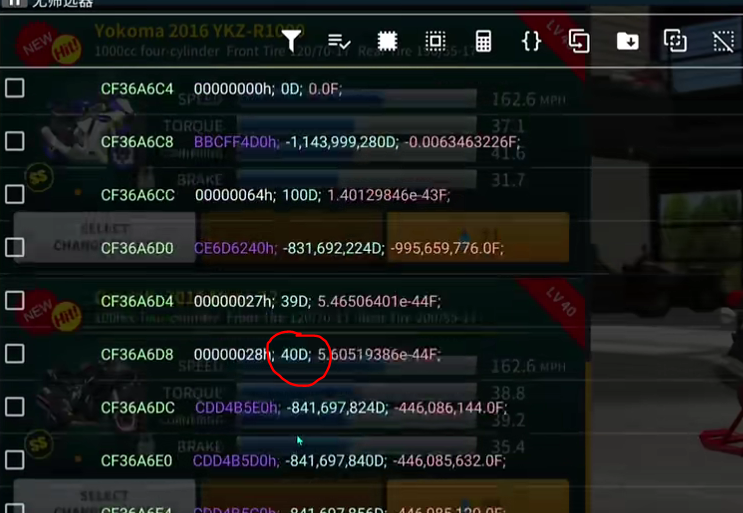Open the filter funnel icon
This screenshot has height=513, width=743.
coord(291,41)
